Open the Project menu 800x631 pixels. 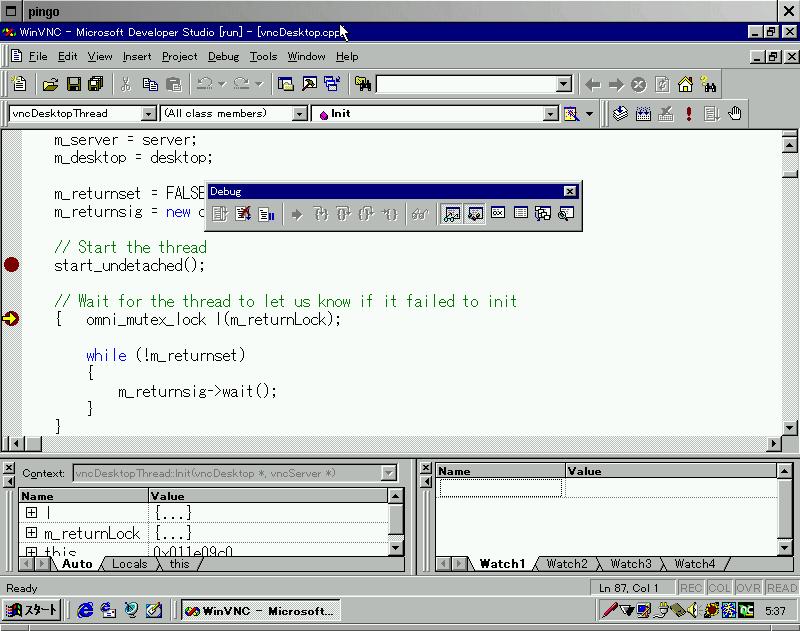pyautogui.click(x=180, y=56)
